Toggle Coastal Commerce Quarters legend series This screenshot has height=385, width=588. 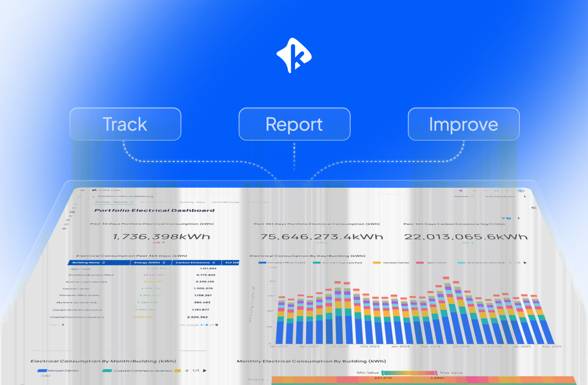click(137, 371)
